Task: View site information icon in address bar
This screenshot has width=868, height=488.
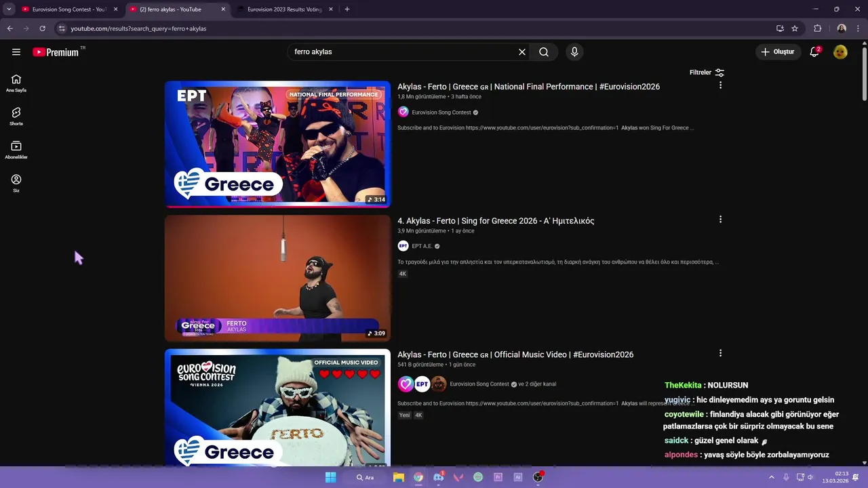Action: 62,28
